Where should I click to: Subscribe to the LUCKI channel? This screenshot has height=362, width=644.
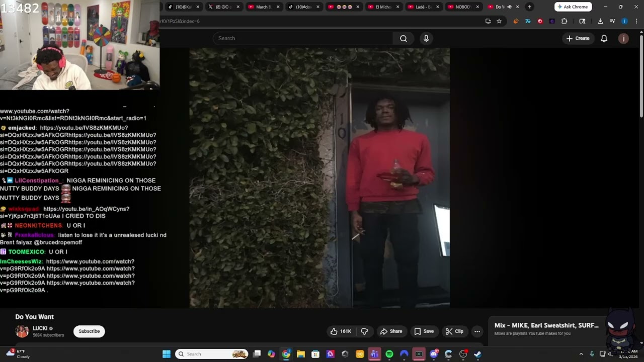89,331
